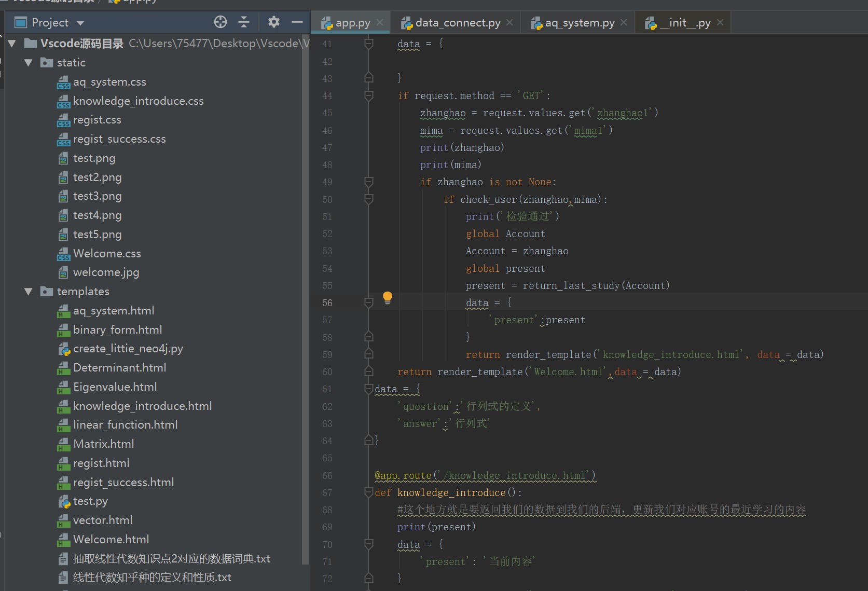The height and width of the screenshot is (591, 868).
Task: Close the aq_system.py tab
Action: 624,22
